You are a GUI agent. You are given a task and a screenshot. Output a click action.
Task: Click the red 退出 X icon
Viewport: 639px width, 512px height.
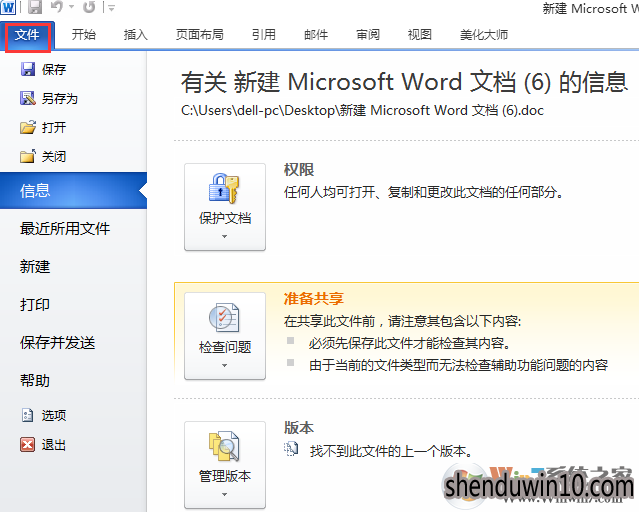point(27,444)
